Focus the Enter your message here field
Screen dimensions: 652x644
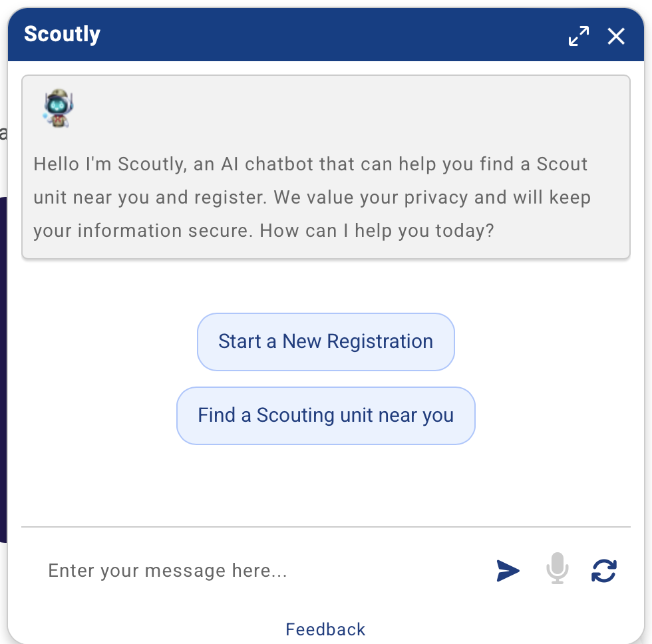pos(259,570)
